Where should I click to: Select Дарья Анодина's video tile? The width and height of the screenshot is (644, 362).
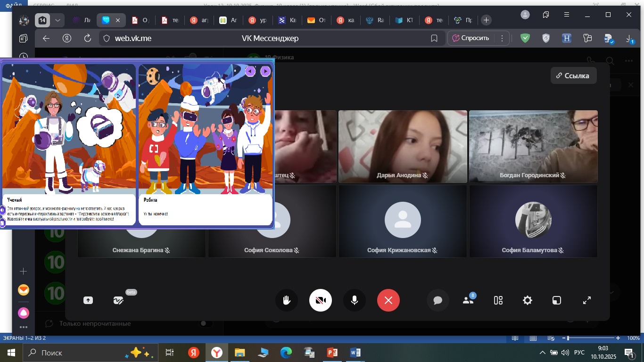(x=403, y=146)
